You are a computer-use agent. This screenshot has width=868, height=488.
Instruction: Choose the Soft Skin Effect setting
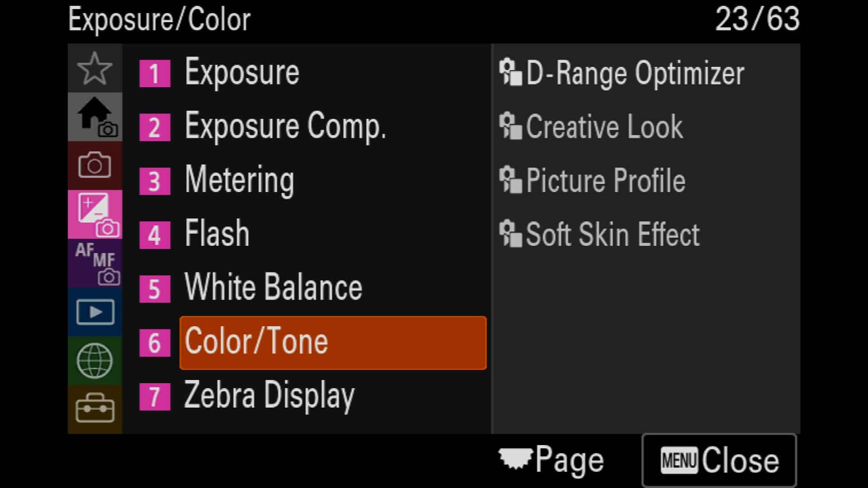point(599,234)
